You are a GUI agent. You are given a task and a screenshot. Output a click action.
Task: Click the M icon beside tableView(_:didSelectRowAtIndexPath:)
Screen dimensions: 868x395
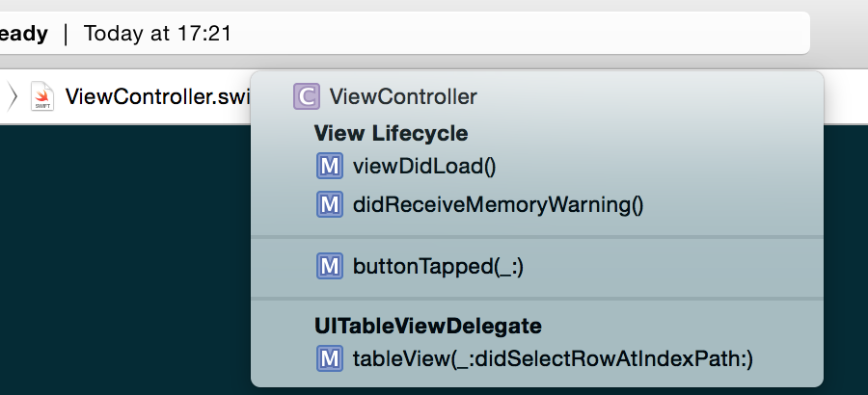pyautogui.click(x=330, y=358)
